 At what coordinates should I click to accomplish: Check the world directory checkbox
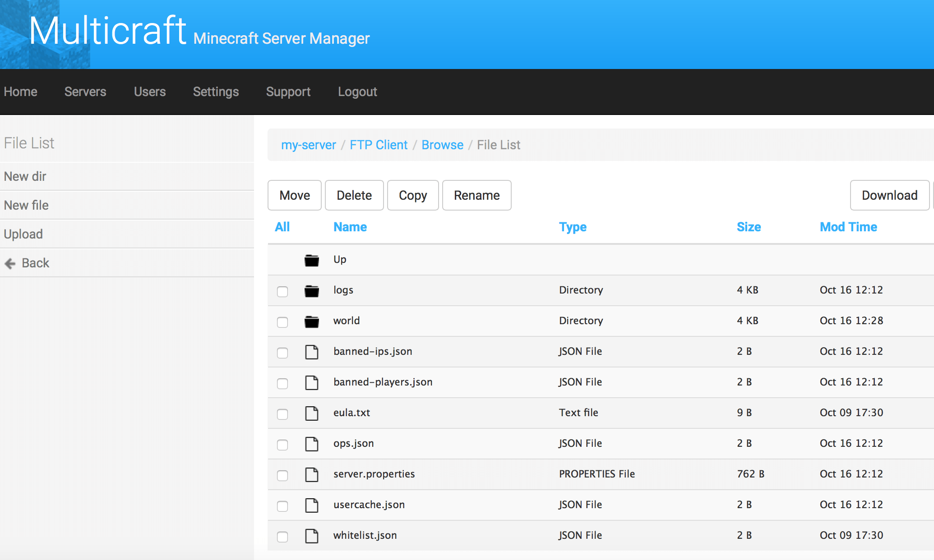(x=282, y=322)
